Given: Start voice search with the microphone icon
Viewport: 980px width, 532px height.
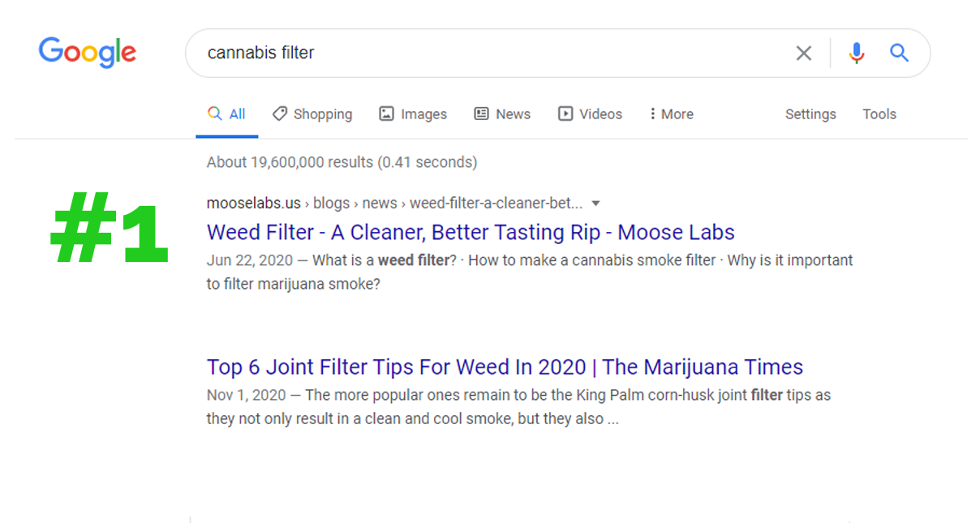Looking at the screenshot, I should click(856, 54).
